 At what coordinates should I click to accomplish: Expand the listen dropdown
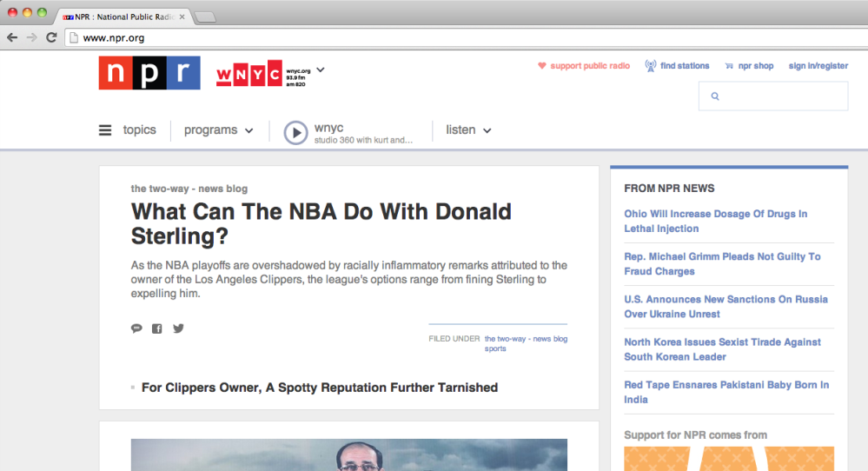[468, 130]
